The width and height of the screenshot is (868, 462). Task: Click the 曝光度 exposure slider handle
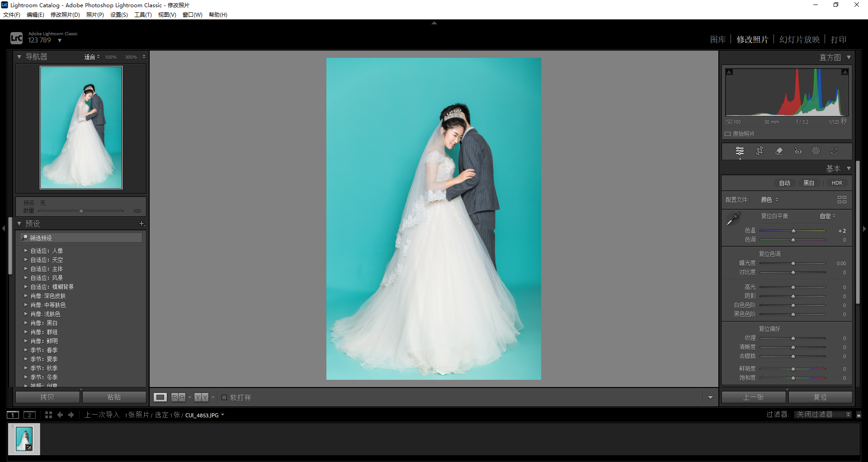(x=793, y=263)
